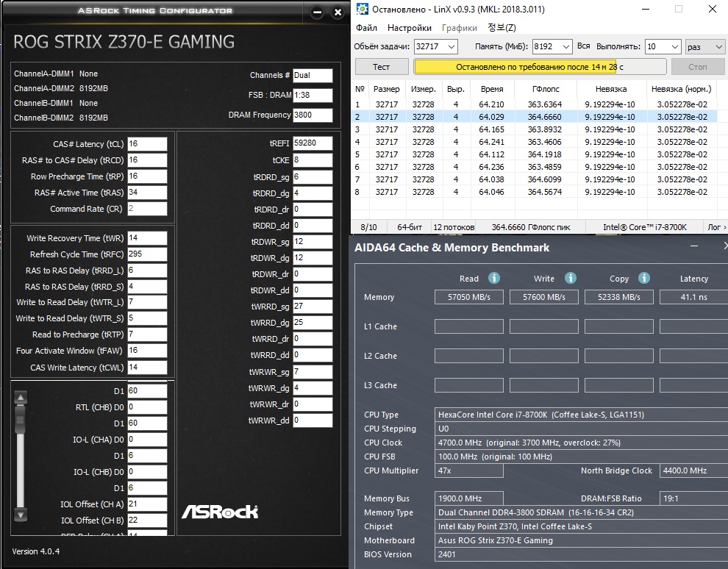Click the Размер column header in LinX
The image size is (728, 569).
tap(386, 89)
